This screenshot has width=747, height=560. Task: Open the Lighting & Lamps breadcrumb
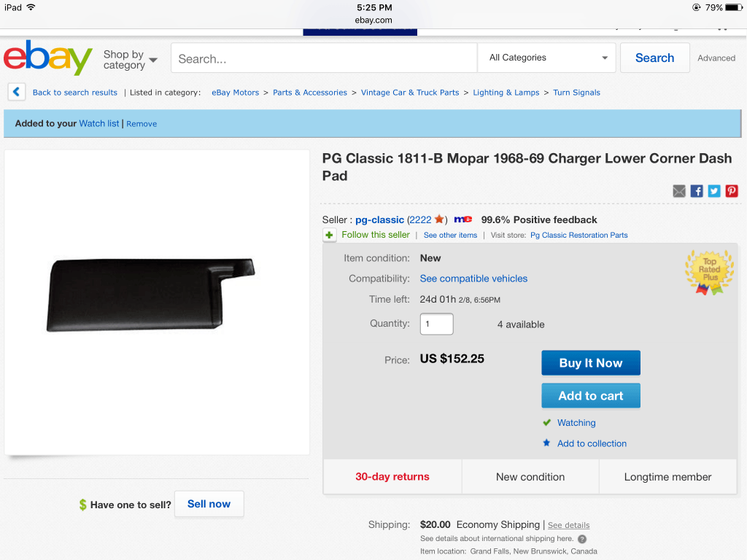(x=506, y=93)
